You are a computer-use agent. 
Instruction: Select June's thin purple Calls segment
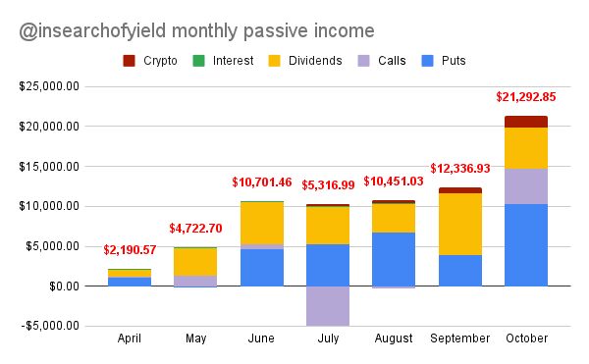point(262,247)
